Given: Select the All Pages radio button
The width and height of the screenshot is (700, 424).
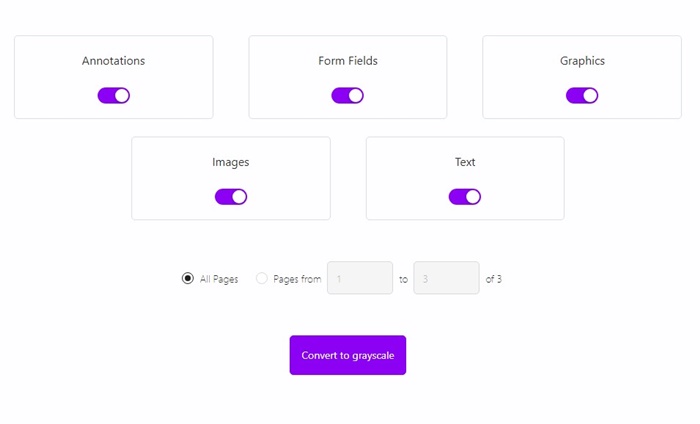Looking at the screenshot, I should [x=188, y=279].
